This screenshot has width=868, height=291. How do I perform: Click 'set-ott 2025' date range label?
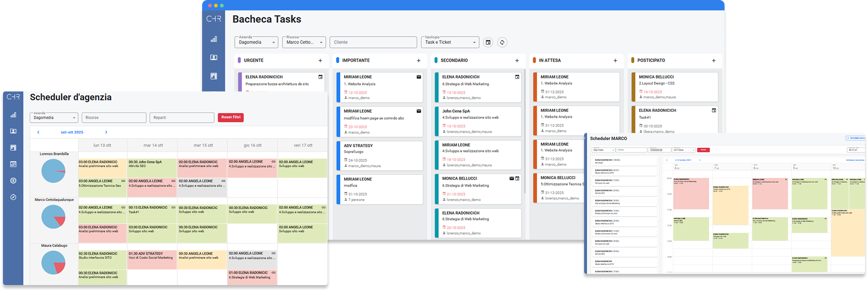pos(72,132)
